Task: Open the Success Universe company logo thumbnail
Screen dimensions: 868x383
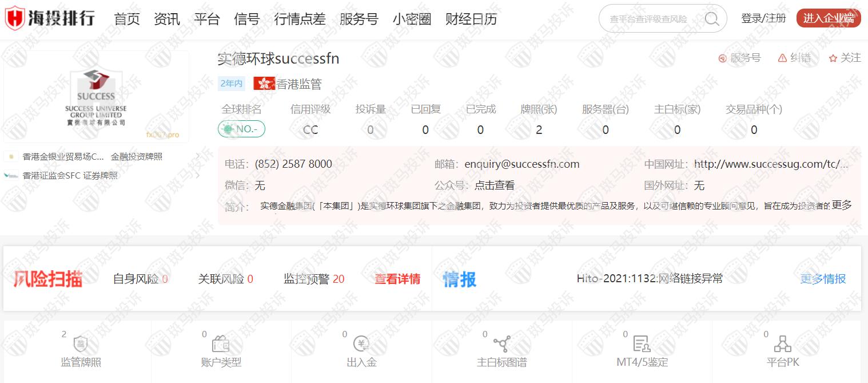Action: 96,97
